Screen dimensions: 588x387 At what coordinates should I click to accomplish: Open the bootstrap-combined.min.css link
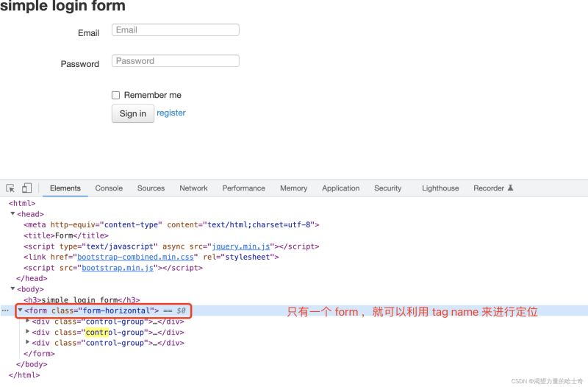click(x=135, y=258)
